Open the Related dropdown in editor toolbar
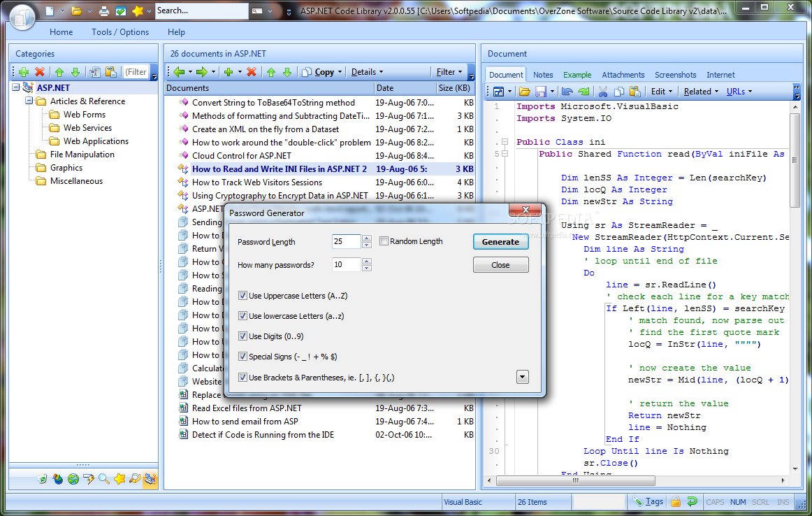 [701, 92]
